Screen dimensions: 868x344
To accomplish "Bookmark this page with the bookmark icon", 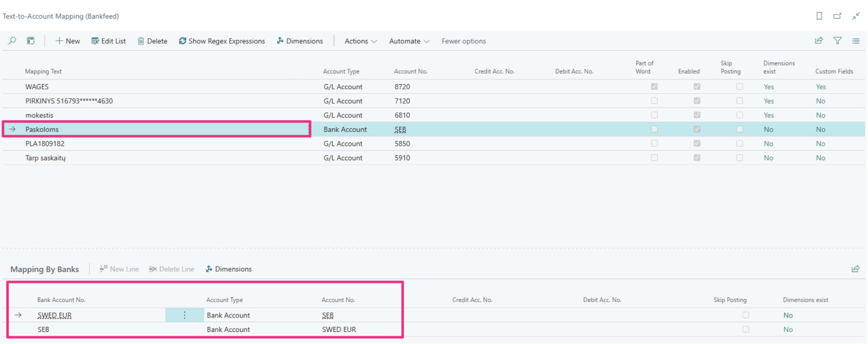I will (x=819, y=16).
